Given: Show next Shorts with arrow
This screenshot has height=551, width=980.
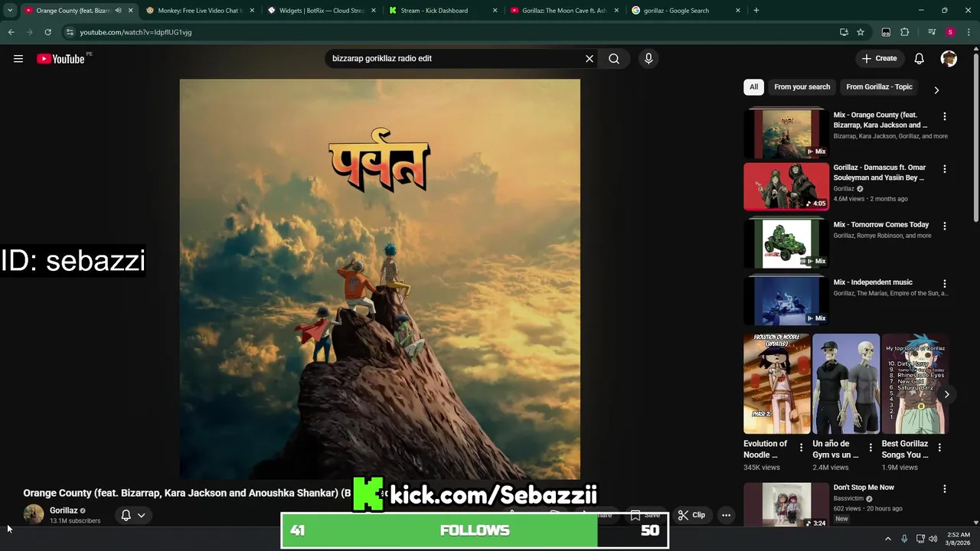Looking at the screenshot, I should click(947, 394).
